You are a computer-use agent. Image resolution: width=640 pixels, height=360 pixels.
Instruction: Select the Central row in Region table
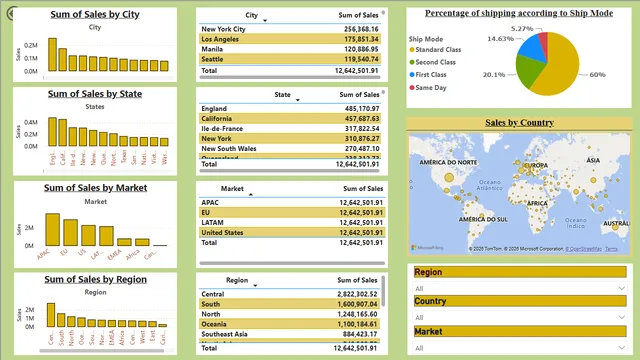pos(290,294)
